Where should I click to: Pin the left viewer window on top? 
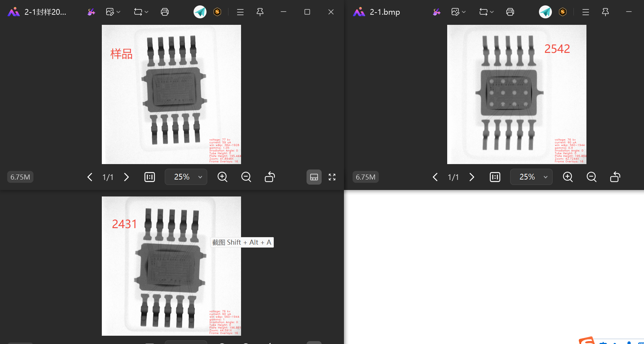click(260, 12)
